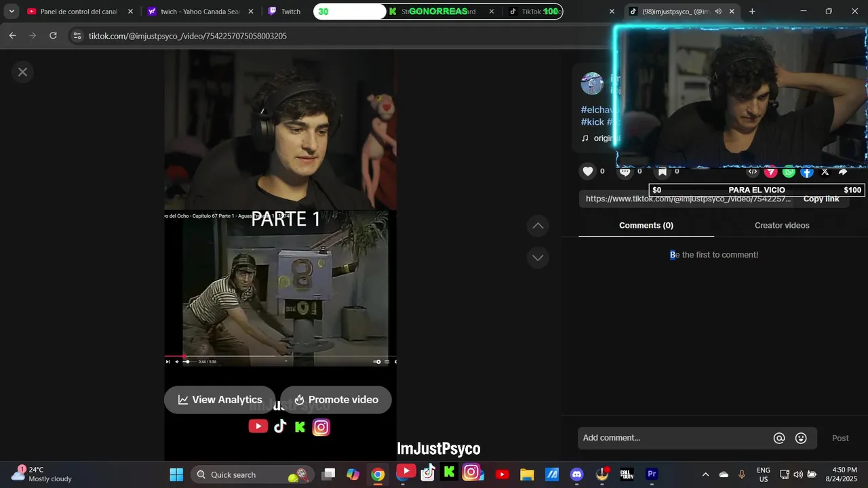Get the embed code icon
The width and height of the screenshot is (868, 488).
(x=753, y=171)
